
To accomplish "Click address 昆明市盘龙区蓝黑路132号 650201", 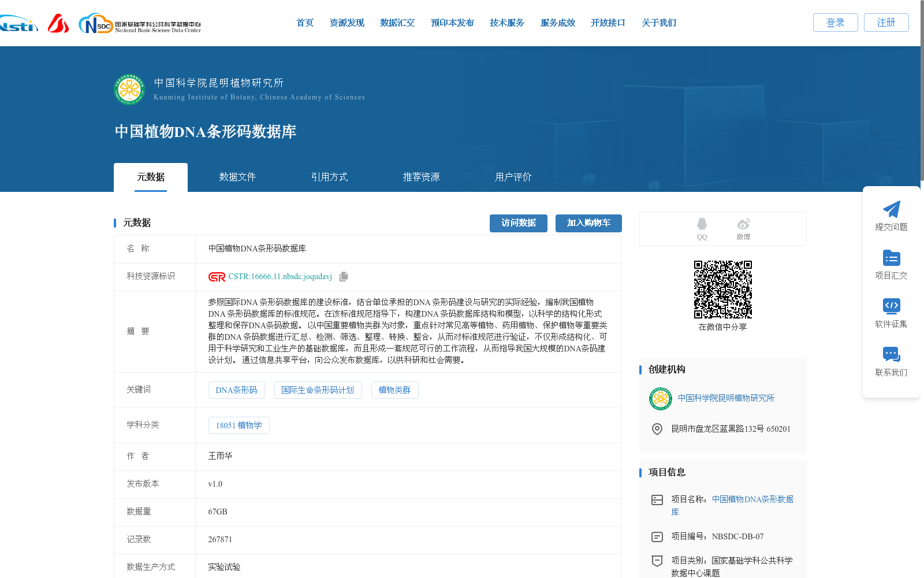I will (731, 429).
